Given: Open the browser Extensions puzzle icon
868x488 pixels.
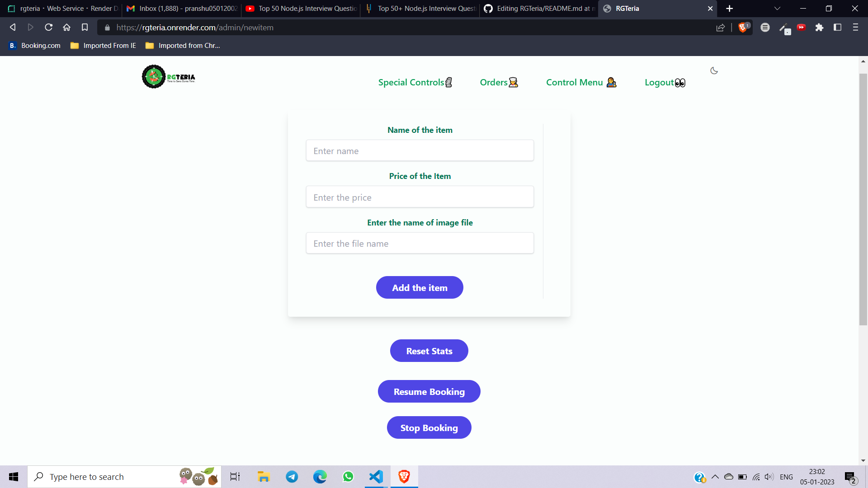Looking at the screenshot, I should pos(820,28).
